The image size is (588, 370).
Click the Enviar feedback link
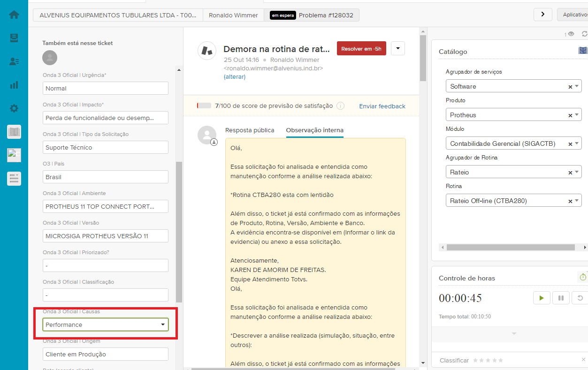click(x=382, y=106)
